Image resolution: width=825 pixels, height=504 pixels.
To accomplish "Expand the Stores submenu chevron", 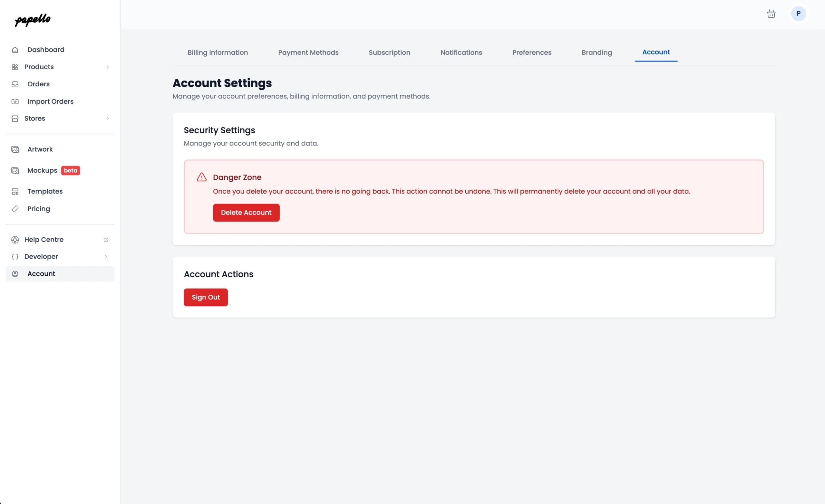I will [108, 119].
